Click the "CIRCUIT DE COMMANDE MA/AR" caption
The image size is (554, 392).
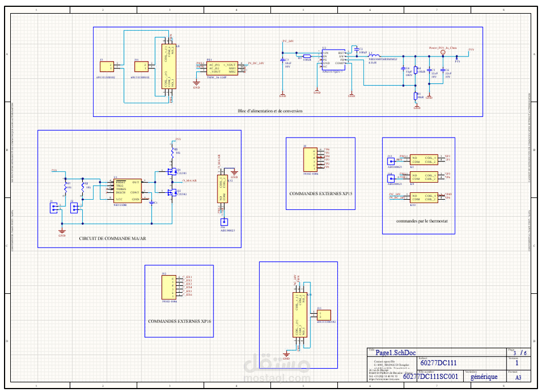112,239
